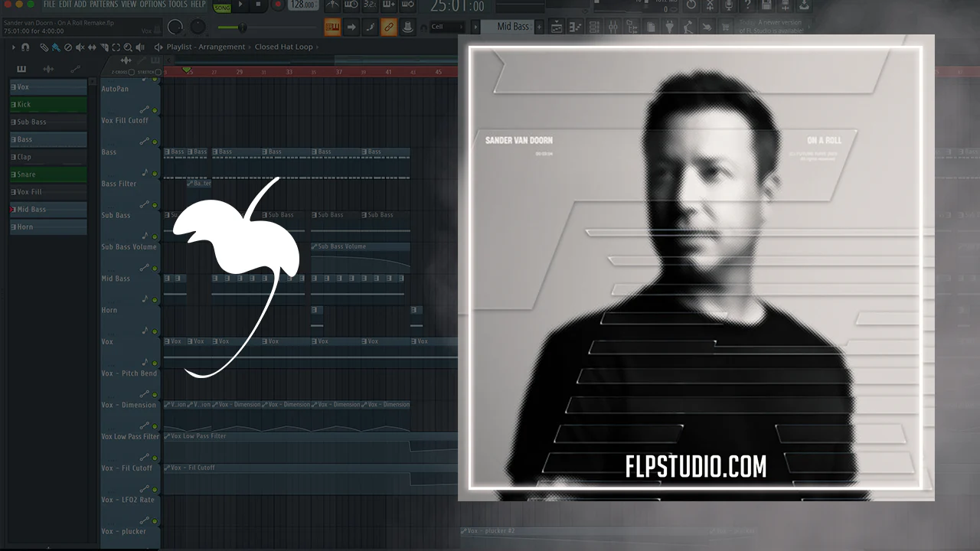Screen dimensions: 980x551
Task: Select the Draw pencil tool in Playlist
Action: (x=44, y=47)
